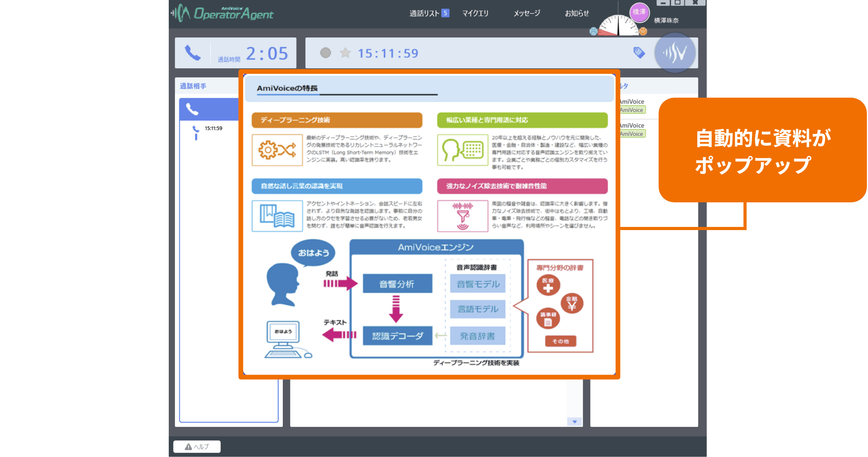
Task: Click the blue speaker head silhouette
Action: tap(283, 284)
